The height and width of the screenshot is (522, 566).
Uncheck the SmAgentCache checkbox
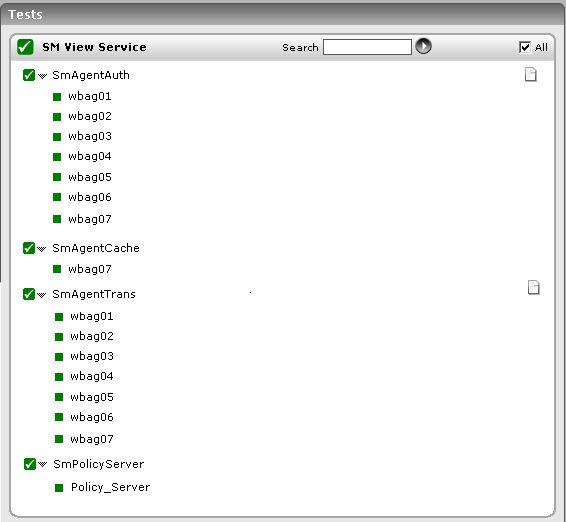29,248
